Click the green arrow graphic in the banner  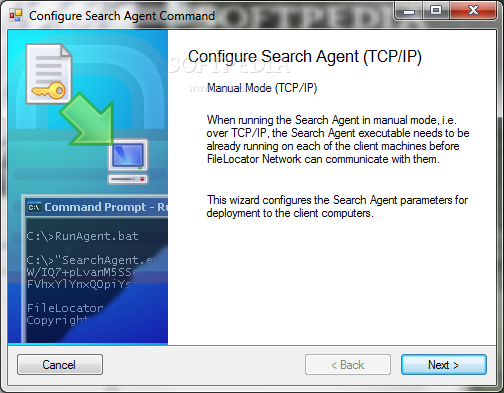[x=89, y=119]
